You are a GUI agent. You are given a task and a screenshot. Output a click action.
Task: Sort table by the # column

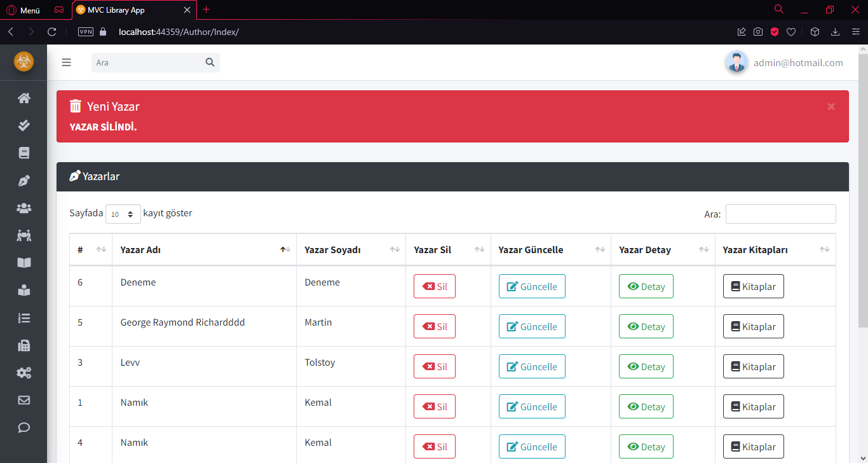click(x=91, y=250)
